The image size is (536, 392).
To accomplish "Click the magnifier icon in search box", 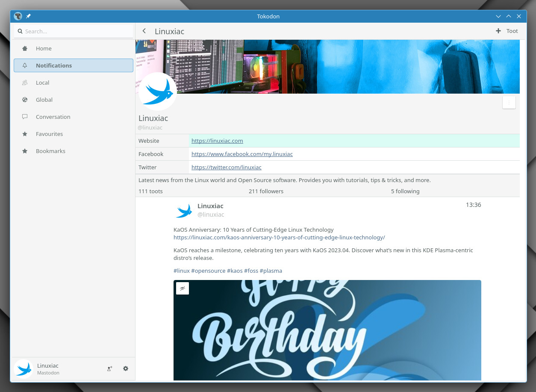I will click(20, 31).
